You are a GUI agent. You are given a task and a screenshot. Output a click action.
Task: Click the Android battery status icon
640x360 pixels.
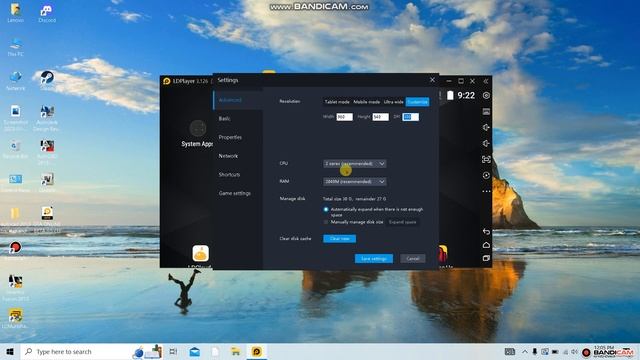coord(450,96)
